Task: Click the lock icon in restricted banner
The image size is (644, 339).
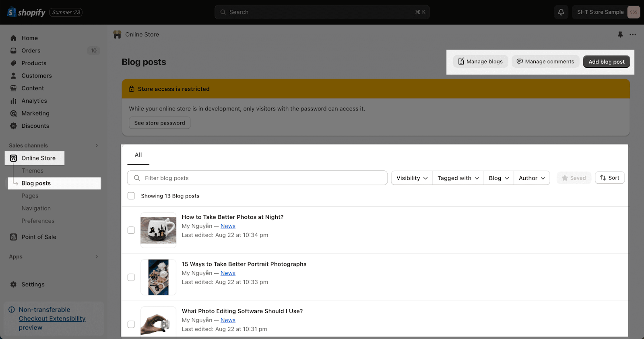Action: (131, 89)
